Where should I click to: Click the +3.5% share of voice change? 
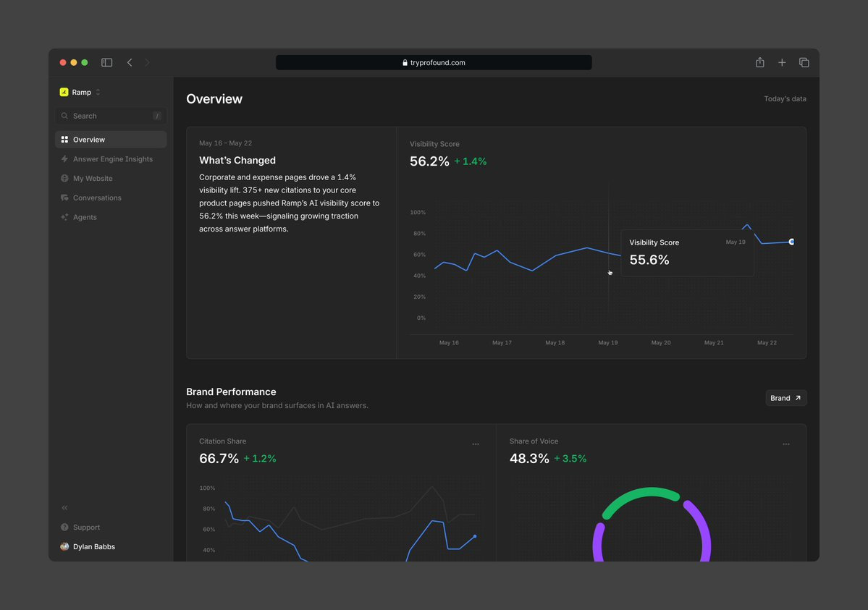coord(570,459)
